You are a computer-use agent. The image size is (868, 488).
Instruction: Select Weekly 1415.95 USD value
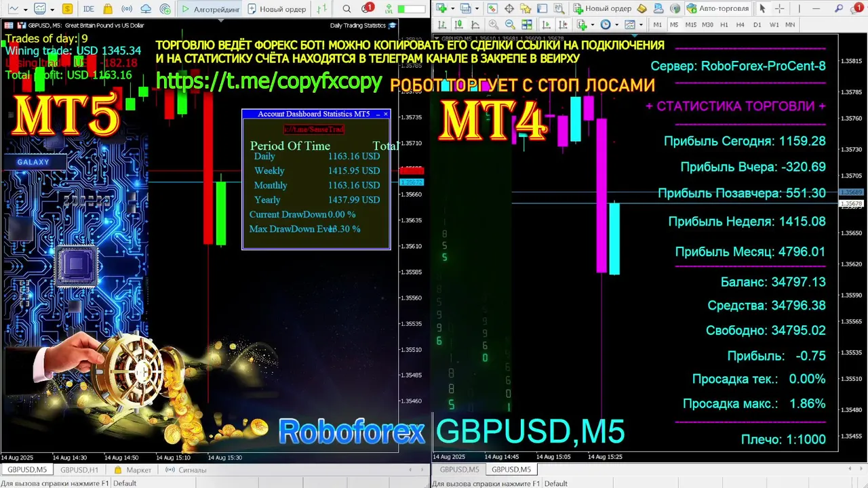354,171
